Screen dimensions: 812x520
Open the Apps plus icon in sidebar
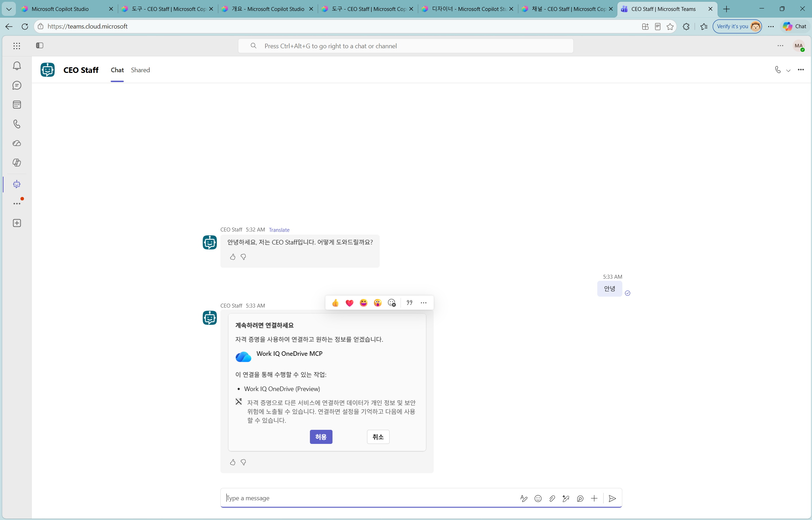(x=17, y=223)
